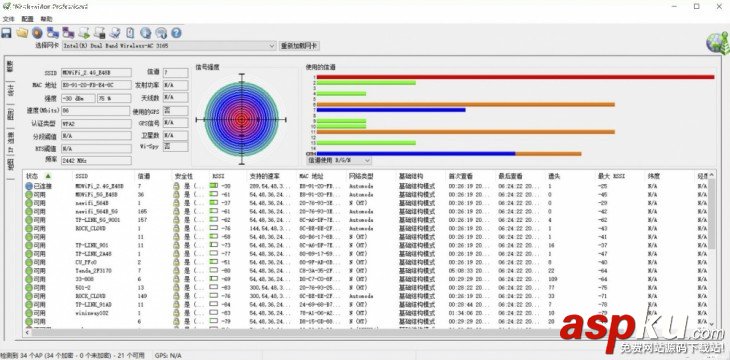Click the globe logo at top right
730x360 pixels.
click(x=717, y=43)
